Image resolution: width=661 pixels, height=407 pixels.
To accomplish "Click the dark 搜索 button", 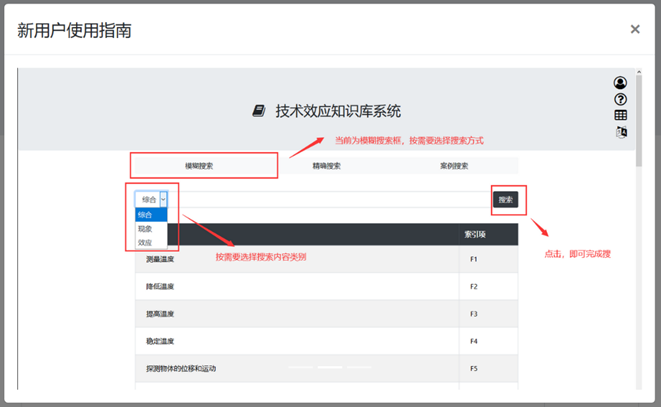I will (505, 199).
